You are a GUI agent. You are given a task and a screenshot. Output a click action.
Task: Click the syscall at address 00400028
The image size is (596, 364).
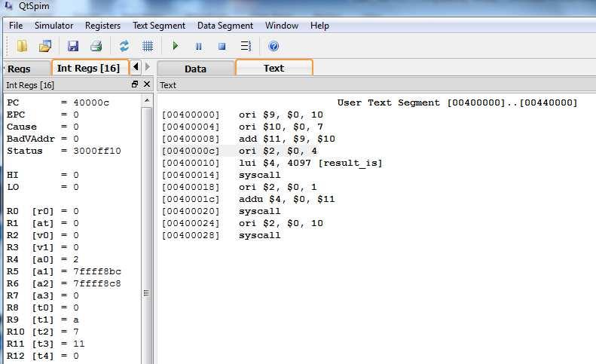pyautogui.click(x=260, y=235)
